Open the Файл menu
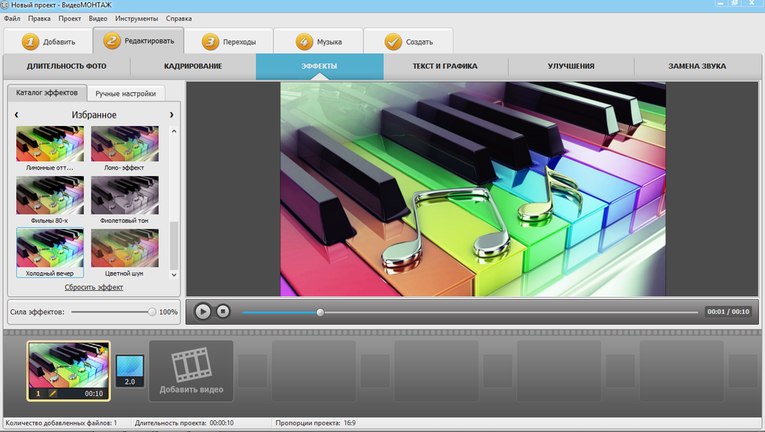The height and width of the screenshot is (432, 765). click(12, 19)
